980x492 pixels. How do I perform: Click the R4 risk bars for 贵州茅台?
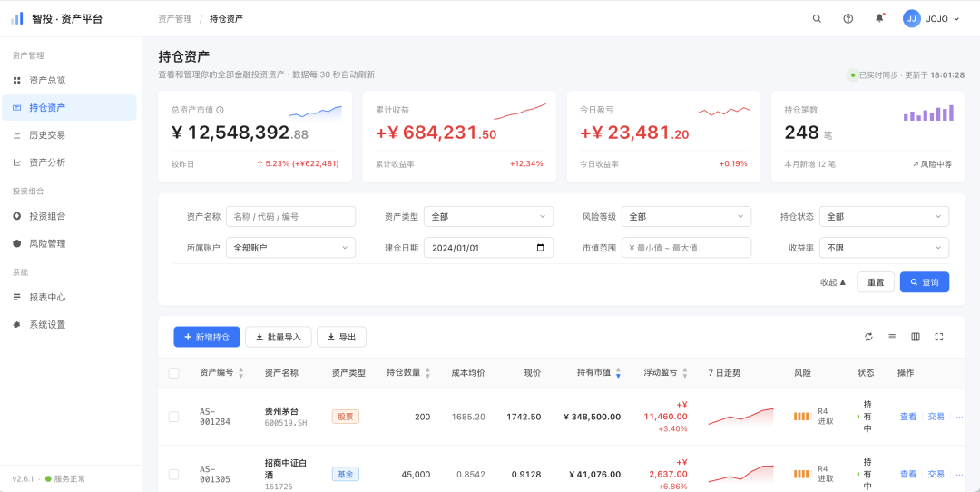click(801, 417)
